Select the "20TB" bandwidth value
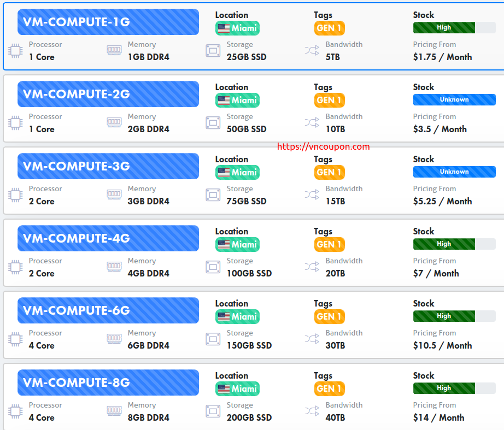Image resolution: width=504 pixels, height=430 pixels. pyautogui.click(x=335, y=274)
